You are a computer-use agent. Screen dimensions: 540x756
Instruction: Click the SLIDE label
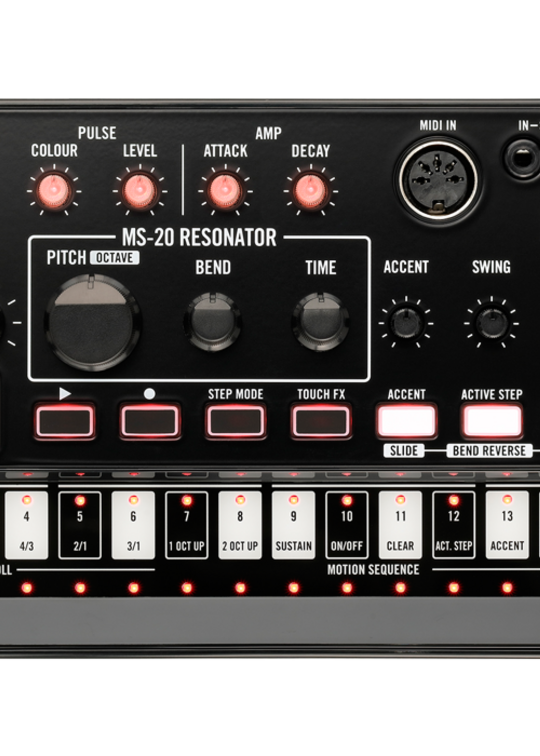tap(404, 451)
